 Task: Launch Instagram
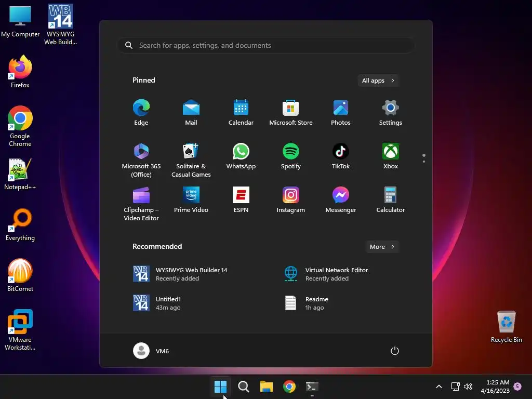tap(291, 200)
